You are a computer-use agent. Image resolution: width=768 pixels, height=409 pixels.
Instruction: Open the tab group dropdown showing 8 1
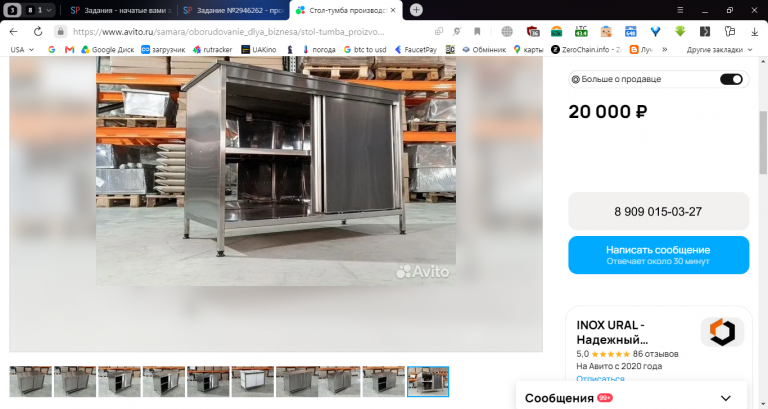click(39, 10)
